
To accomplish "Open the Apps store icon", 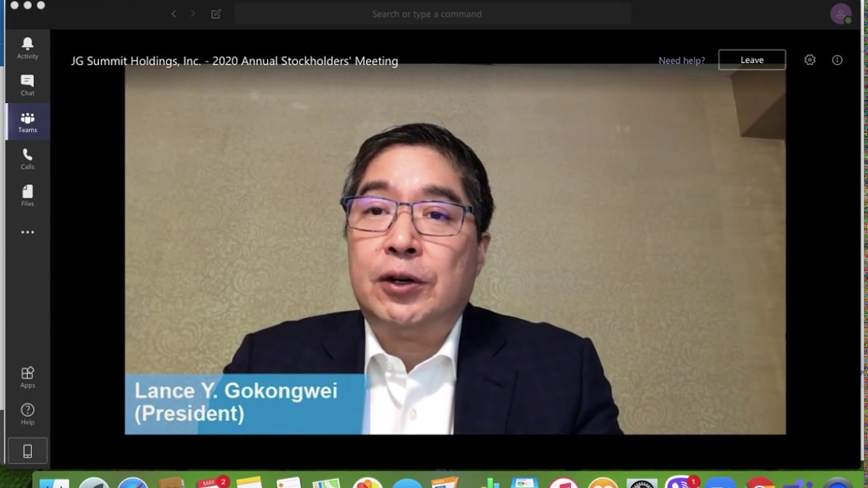I will [28, 378].
